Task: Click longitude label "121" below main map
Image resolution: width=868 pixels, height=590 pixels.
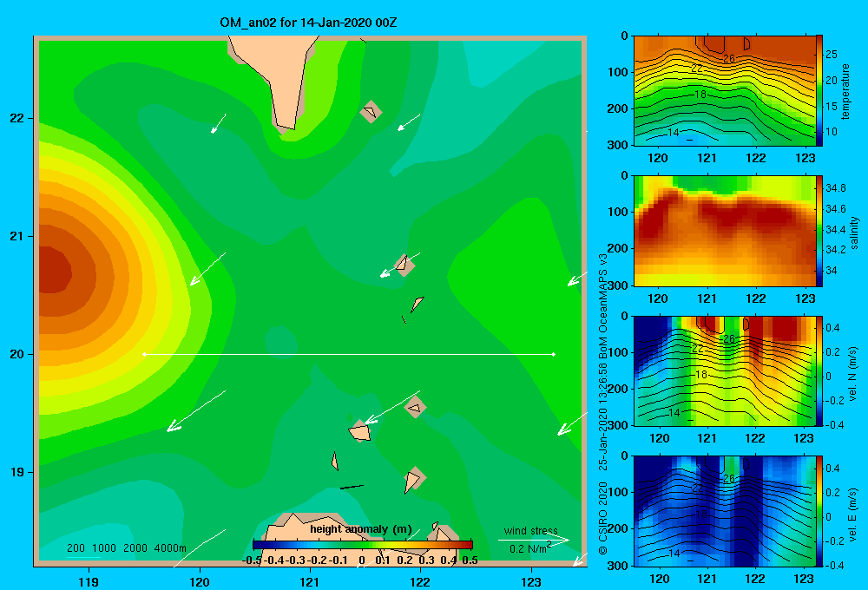Action: coord(310,581)
